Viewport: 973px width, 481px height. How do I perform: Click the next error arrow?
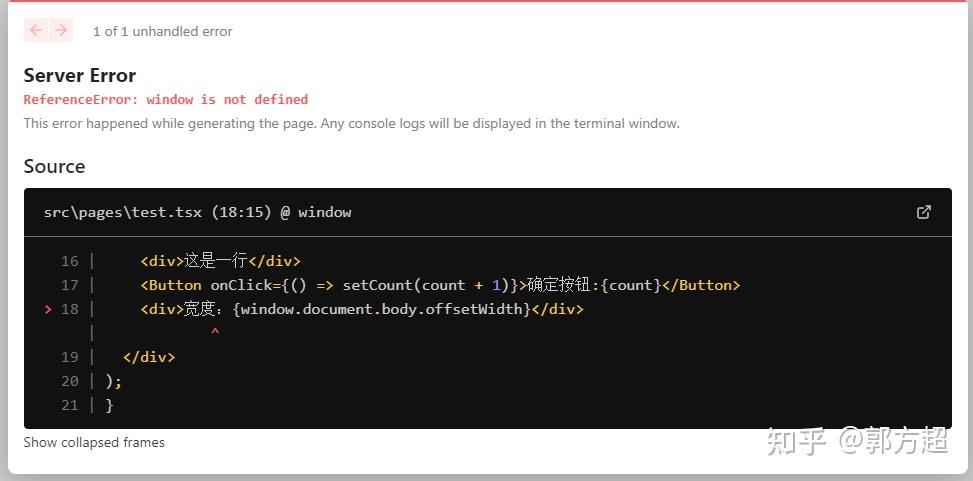[61, 30]
